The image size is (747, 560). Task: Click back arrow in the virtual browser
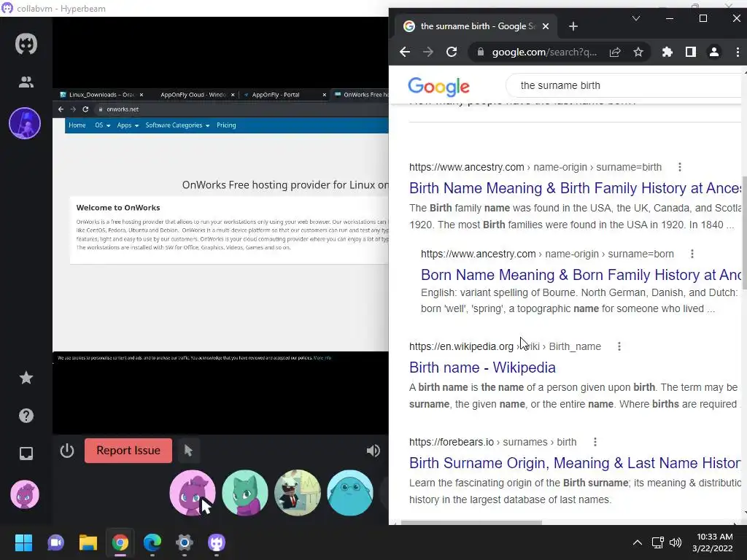[x=61, y=109]
